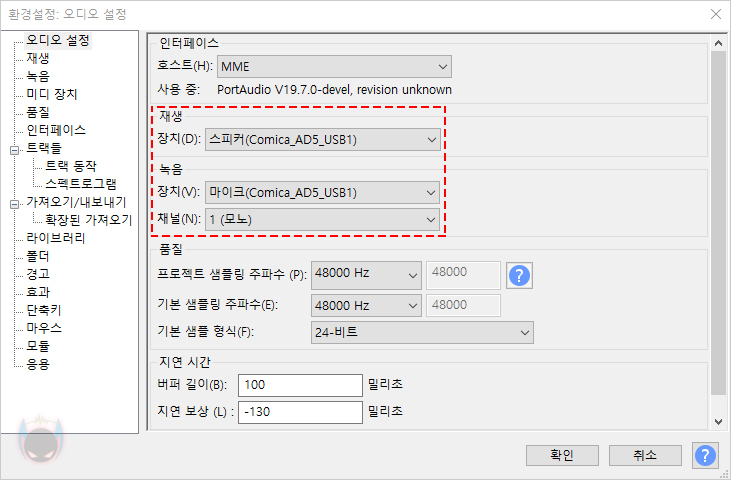Click the scrollbar up arrow
Image resolution: width=731 pixels, height=480 pixels.
[x=718, y=43]
